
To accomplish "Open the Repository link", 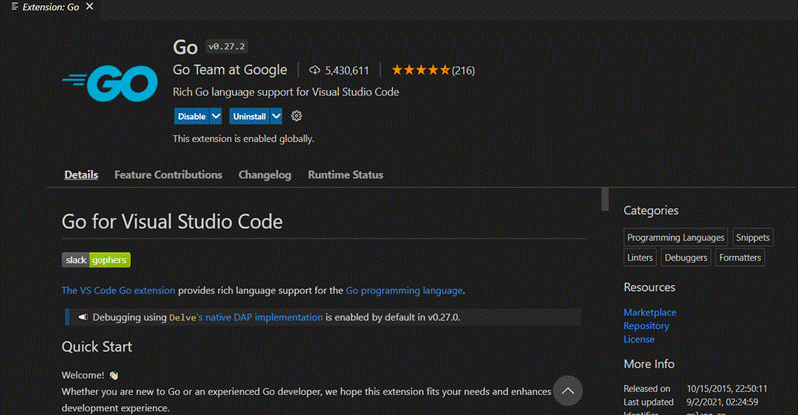I will (646, 326).
